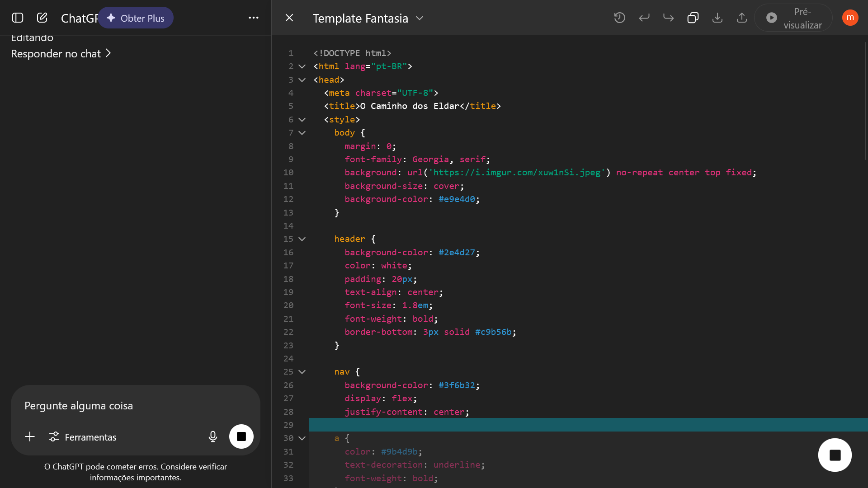Stop generating in the chat composer

[241, 436]
